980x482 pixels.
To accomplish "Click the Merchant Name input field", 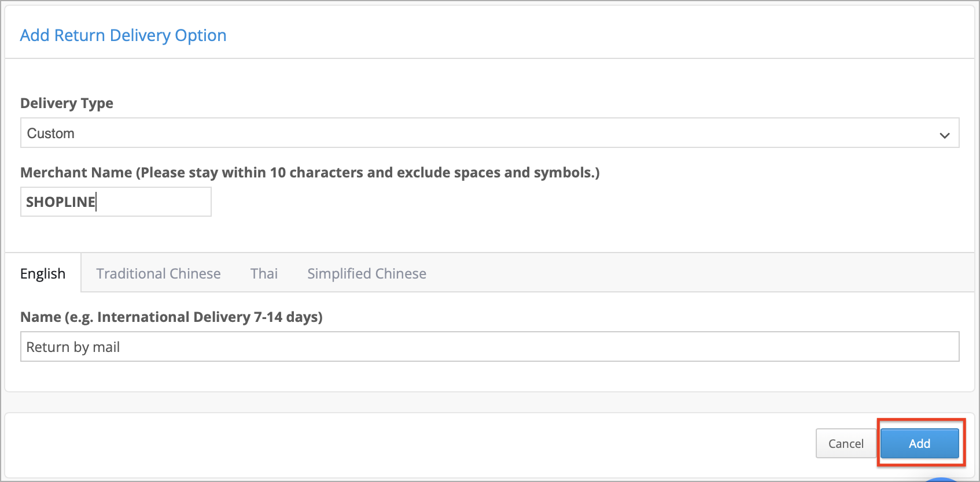I will tap(116, 202).
